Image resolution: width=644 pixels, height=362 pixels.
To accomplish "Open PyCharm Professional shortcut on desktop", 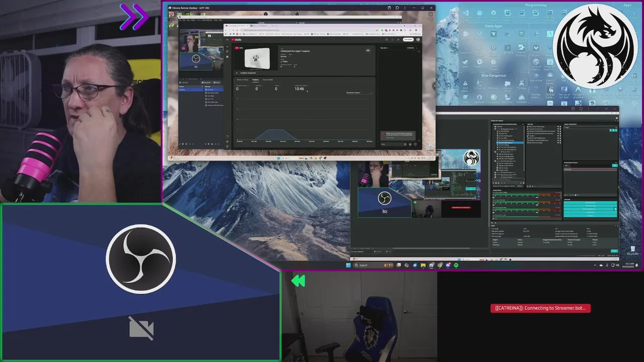I will [508, 14].
